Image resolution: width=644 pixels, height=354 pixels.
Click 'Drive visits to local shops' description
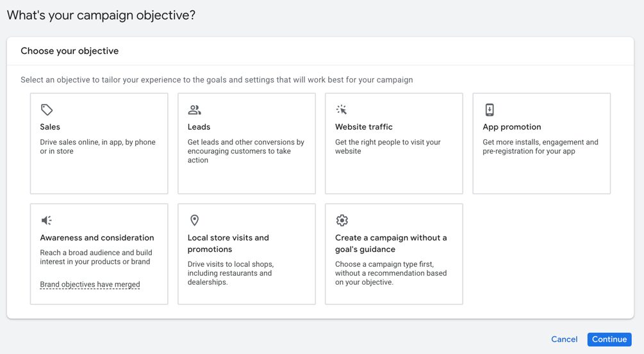tap(231, 273)
